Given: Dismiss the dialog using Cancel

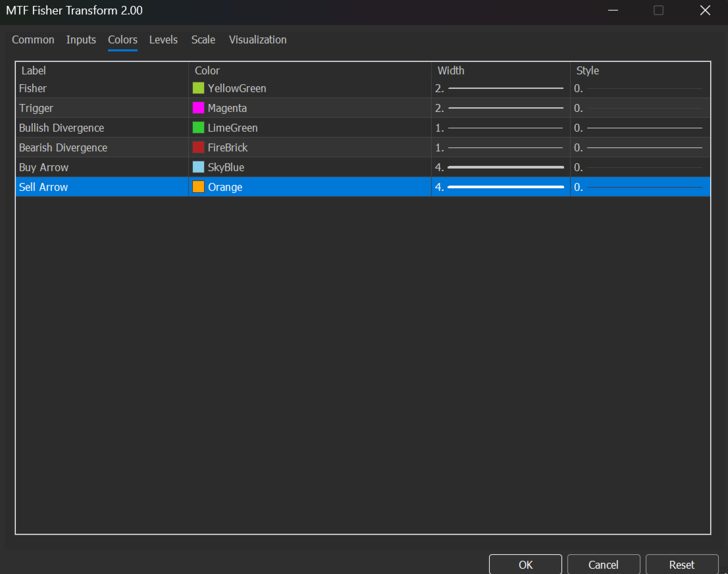Looking at the screenshot, I should tap(603, 565).
